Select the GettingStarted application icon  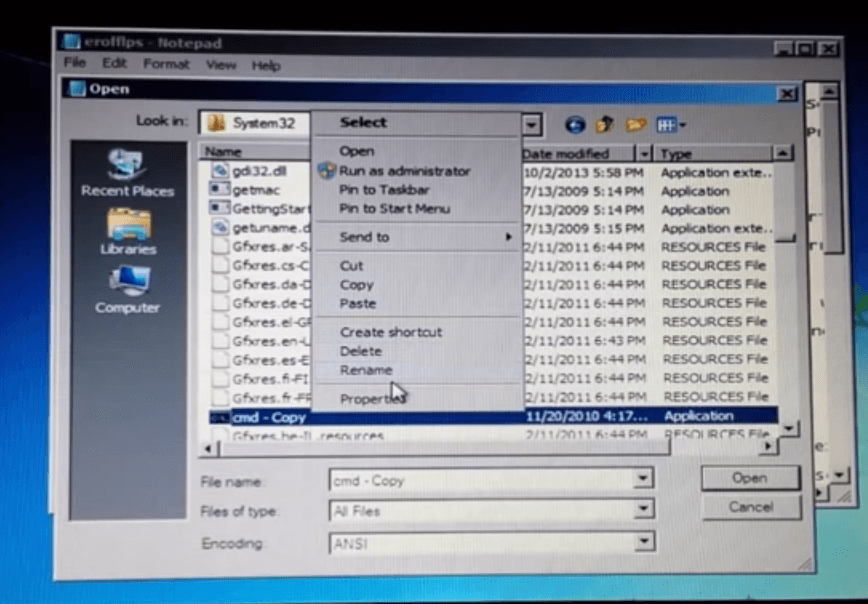[x=220, y=208]
